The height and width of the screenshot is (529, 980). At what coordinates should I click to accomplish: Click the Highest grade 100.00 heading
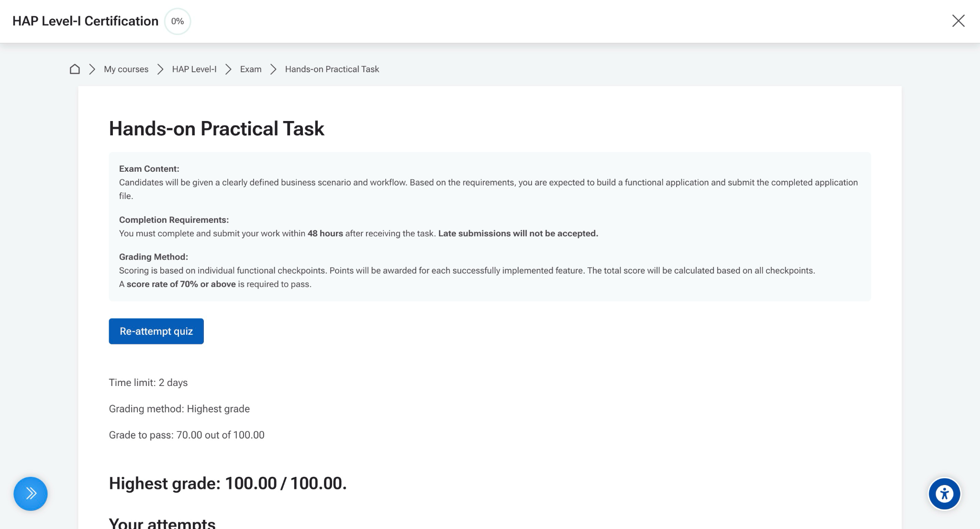(228, 483)
